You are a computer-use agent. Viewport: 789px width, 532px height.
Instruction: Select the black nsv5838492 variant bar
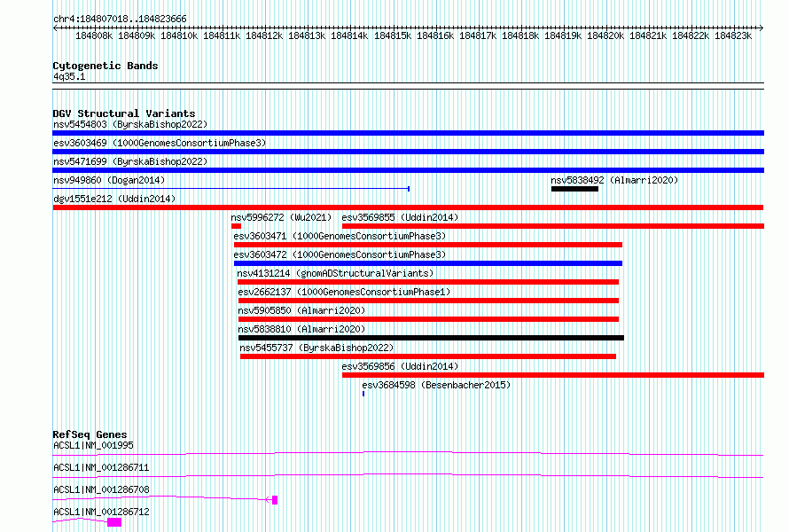[x=574, y=189]
